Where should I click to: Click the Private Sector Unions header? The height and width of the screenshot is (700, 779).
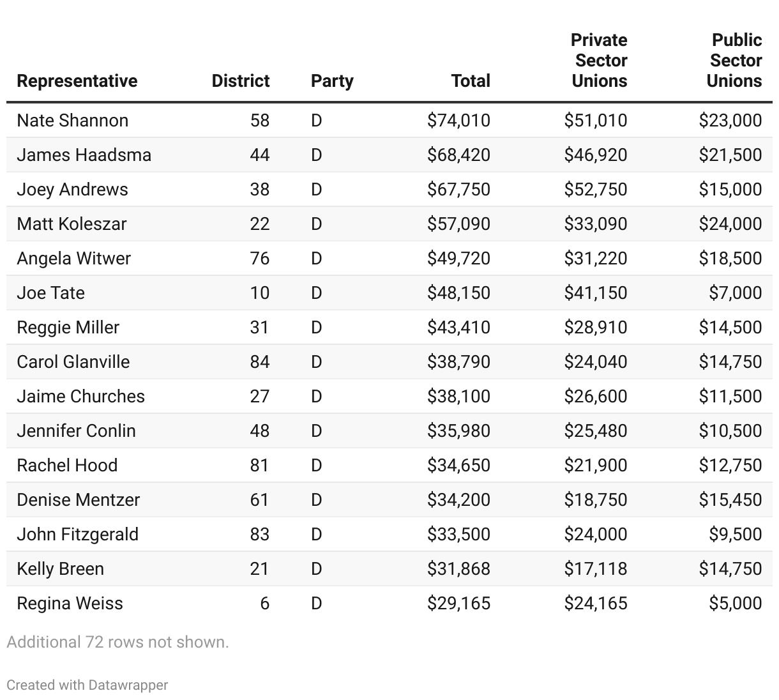[x=599, y=61]
